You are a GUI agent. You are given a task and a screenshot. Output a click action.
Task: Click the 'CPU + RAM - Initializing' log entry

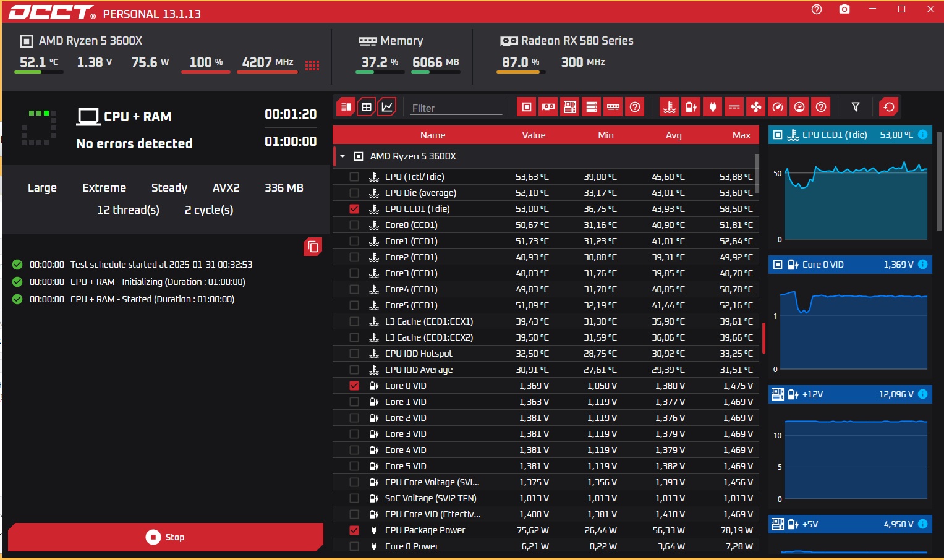(x=158, y=282)
